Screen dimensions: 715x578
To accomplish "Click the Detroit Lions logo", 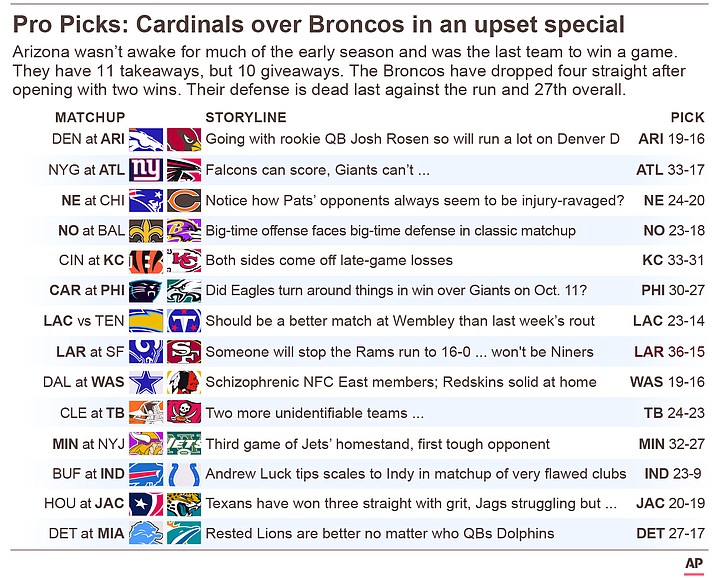I will 146,533.
